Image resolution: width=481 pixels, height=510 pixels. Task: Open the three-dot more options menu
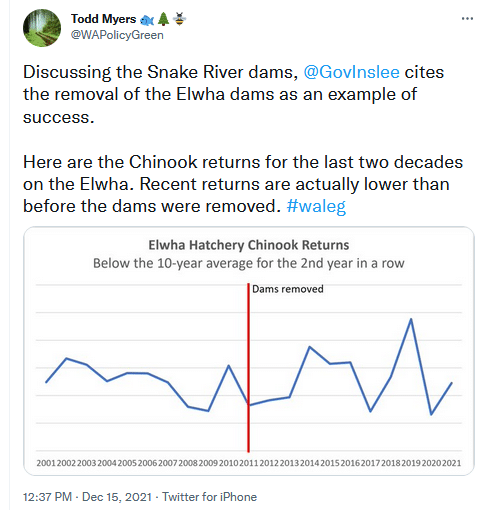click(x=467, y=19)
